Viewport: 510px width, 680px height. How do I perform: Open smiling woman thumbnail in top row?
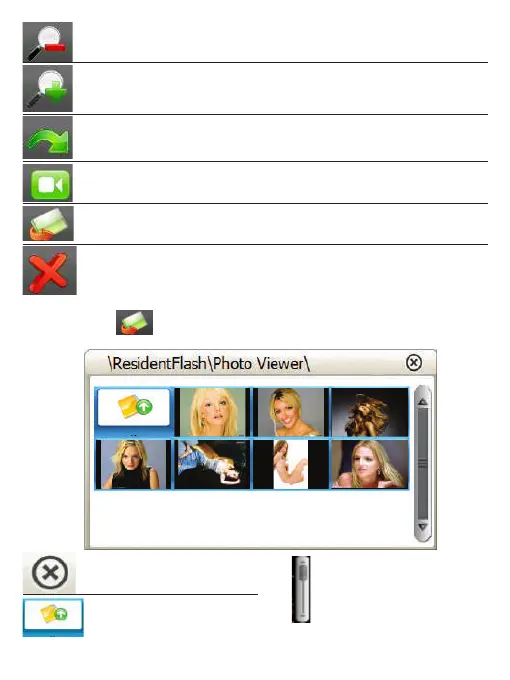(291, 412)
